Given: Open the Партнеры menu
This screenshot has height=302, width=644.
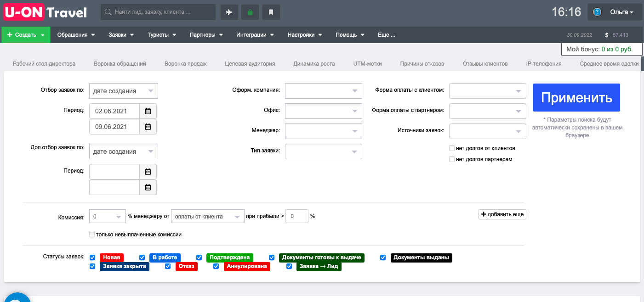Looking at the screenshot, I should click(206, 35).
